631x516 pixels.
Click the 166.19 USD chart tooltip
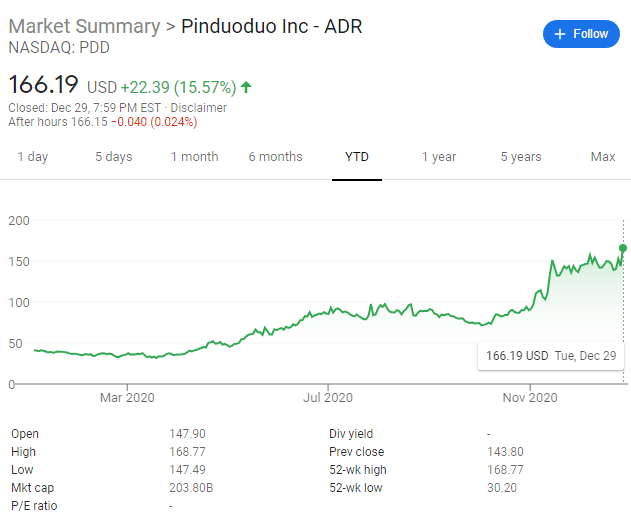pyautogui.click(x=551, y=356)
